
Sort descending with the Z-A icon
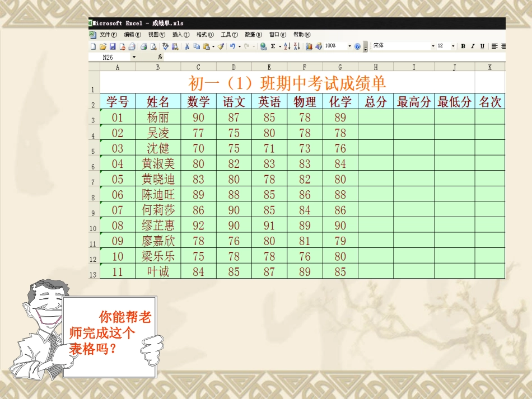point(297,46)
